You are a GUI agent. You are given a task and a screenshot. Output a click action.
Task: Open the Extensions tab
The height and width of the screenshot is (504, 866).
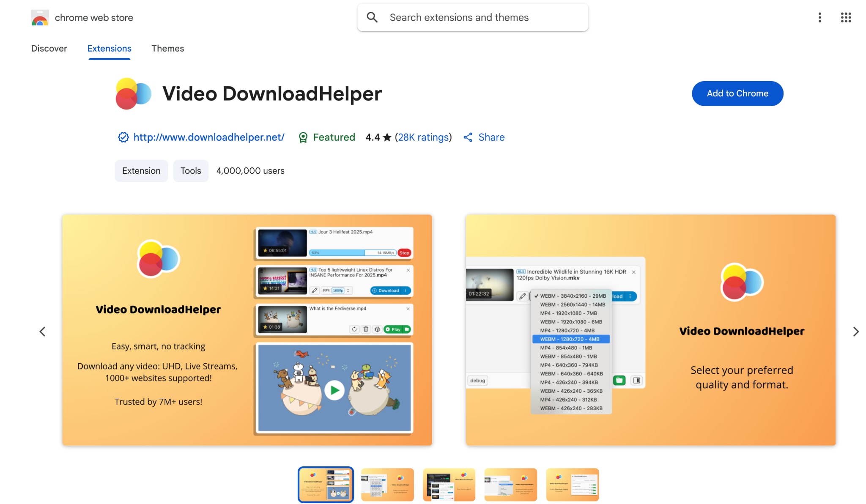(109, 49)
